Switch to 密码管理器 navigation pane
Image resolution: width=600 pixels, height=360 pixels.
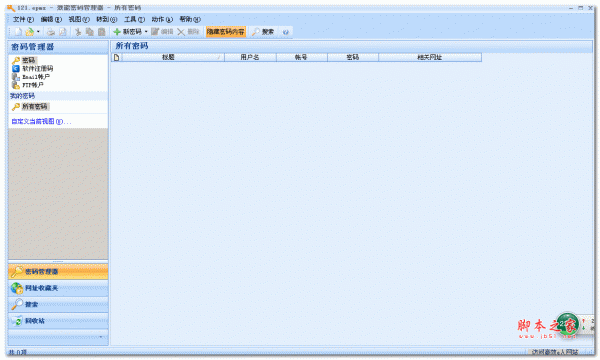pyautogui.click(x=58, y=272)
